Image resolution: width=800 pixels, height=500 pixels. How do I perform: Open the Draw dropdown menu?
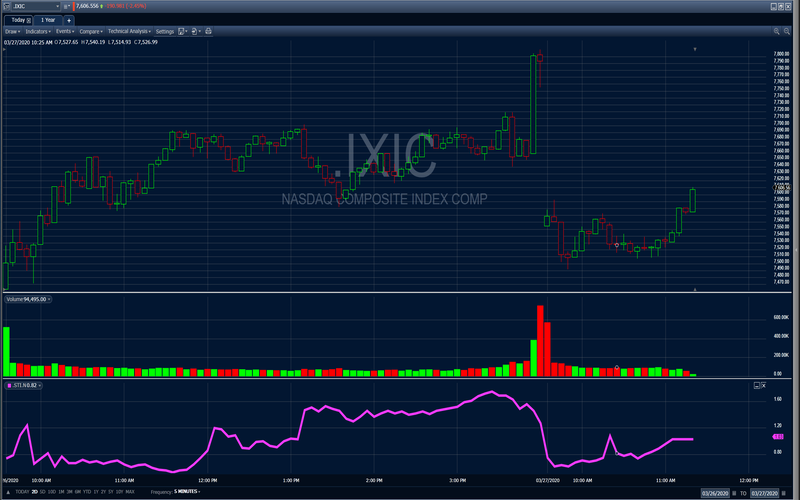pos(13,31)
